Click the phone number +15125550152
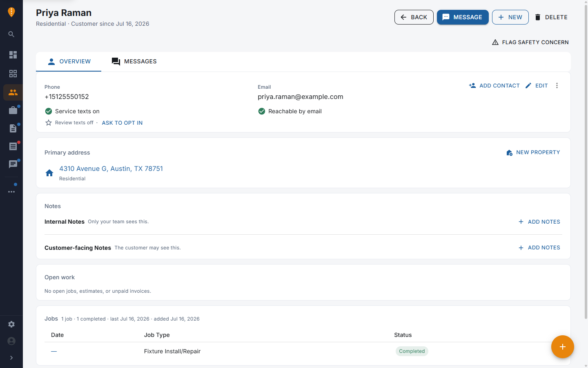The width and height of the screenshot is (588, 368). click(x=67, y=97)
